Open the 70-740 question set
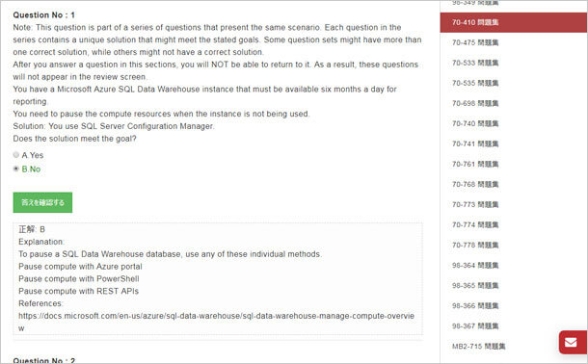Screen dimensions: 588x364 click(x=475, y=123)
